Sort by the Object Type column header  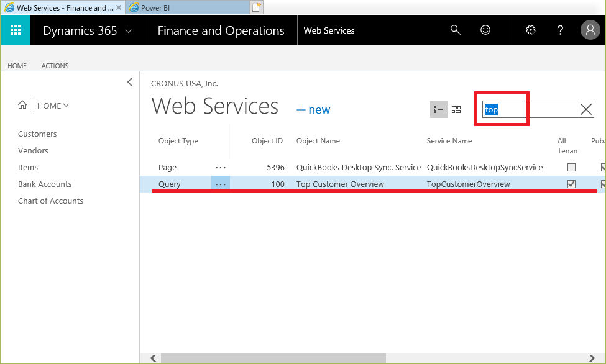point(178,141)
